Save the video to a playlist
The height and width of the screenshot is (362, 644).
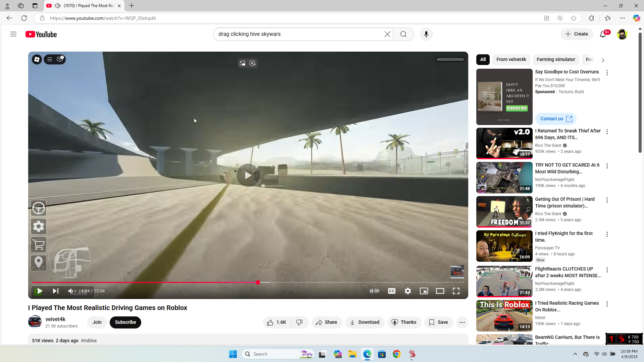coord(438,322)
